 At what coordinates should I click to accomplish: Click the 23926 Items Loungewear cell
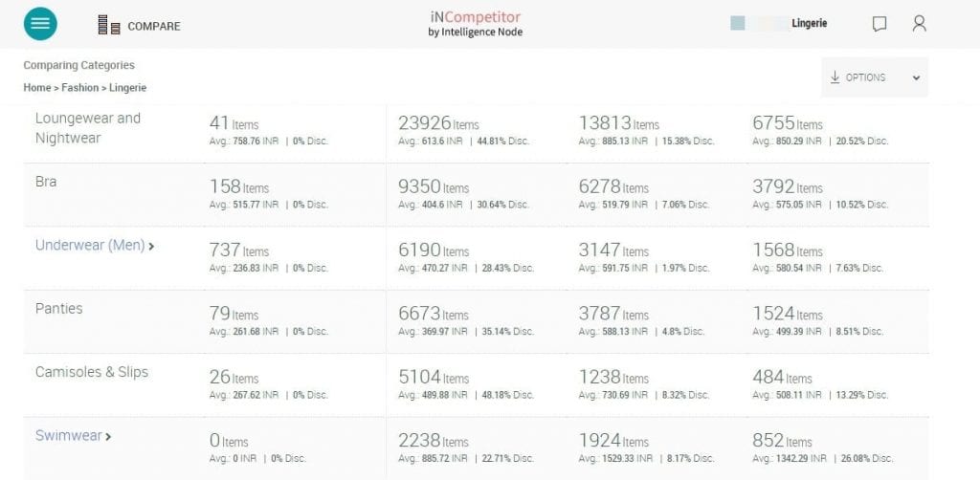coord(438,123)
